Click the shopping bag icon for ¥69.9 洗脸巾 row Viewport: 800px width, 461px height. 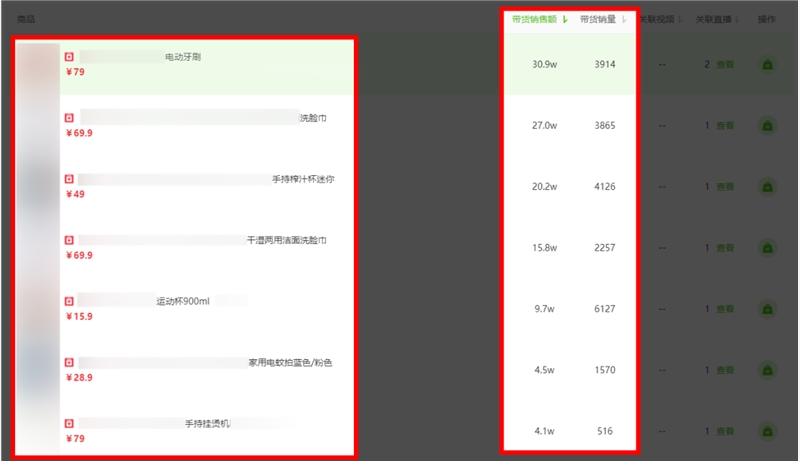coord(767,126)
